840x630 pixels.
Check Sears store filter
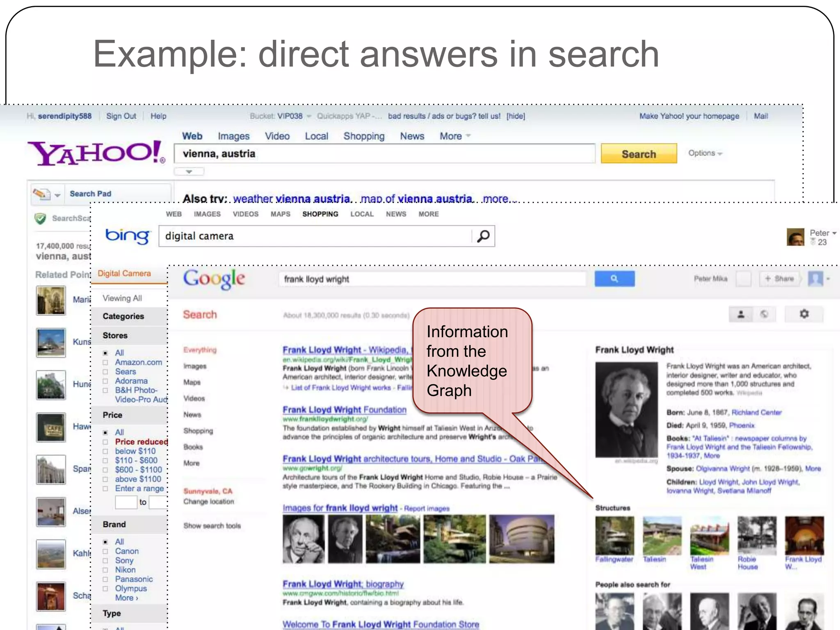click(x=105, y=372)
